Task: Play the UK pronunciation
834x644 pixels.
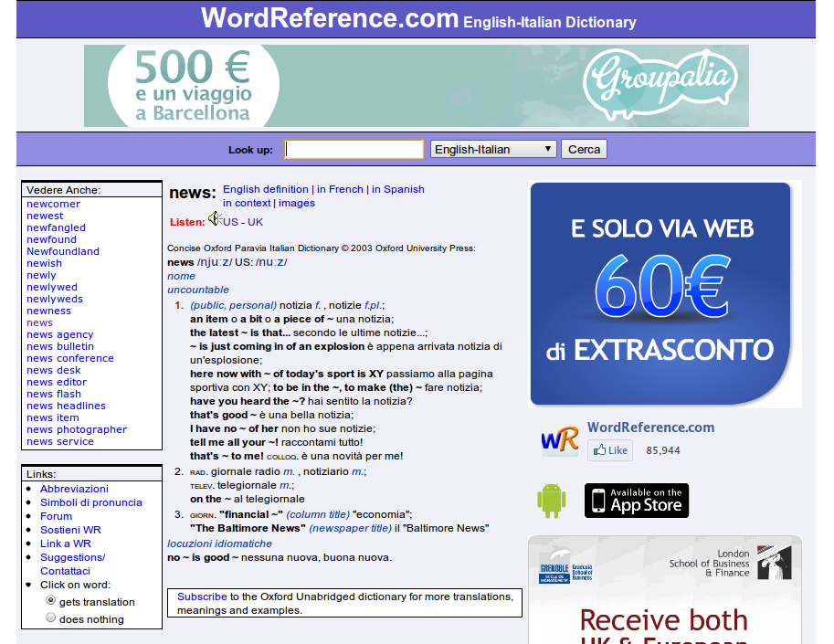Action: (x=255, y=222)
